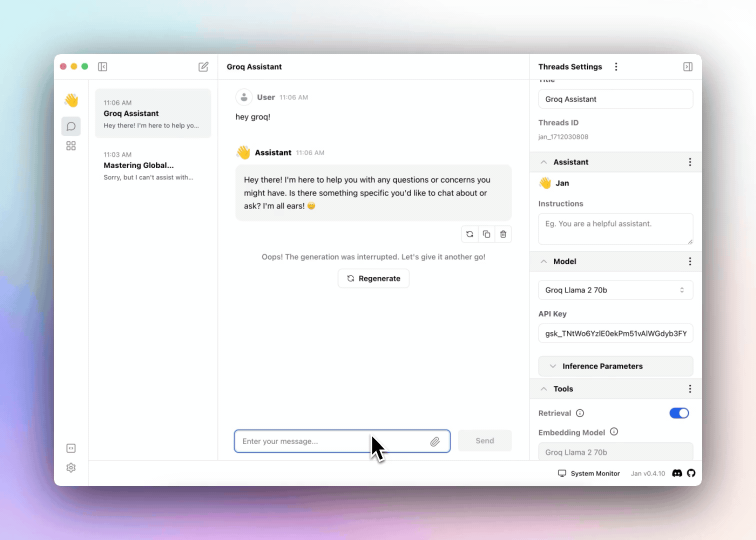Open the Hub via the grid icon
This screenshot has height=540, width=756.
[70, 145]
